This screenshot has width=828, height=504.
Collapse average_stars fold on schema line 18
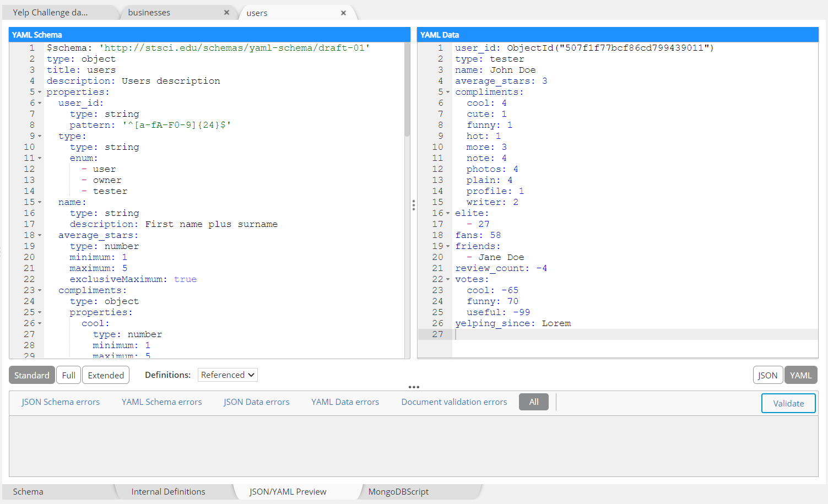[40, 235]
